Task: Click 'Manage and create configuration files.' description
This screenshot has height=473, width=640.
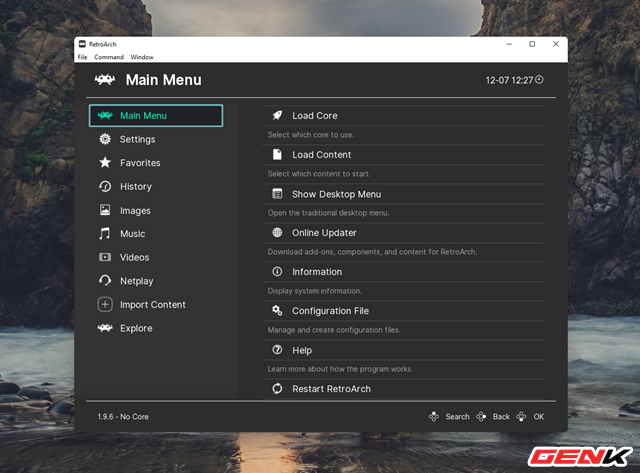Action: 334,330
